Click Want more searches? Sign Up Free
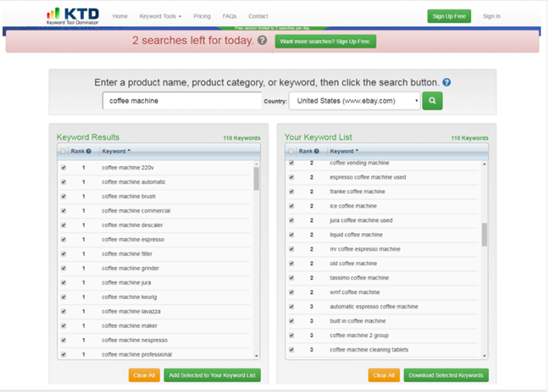 point(325,41)
